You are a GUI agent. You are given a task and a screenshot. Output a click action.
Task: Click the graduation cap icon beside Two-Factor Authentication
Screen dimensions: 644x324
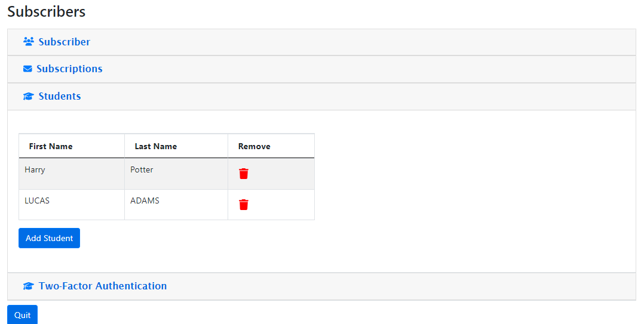(x=28, y=286)
